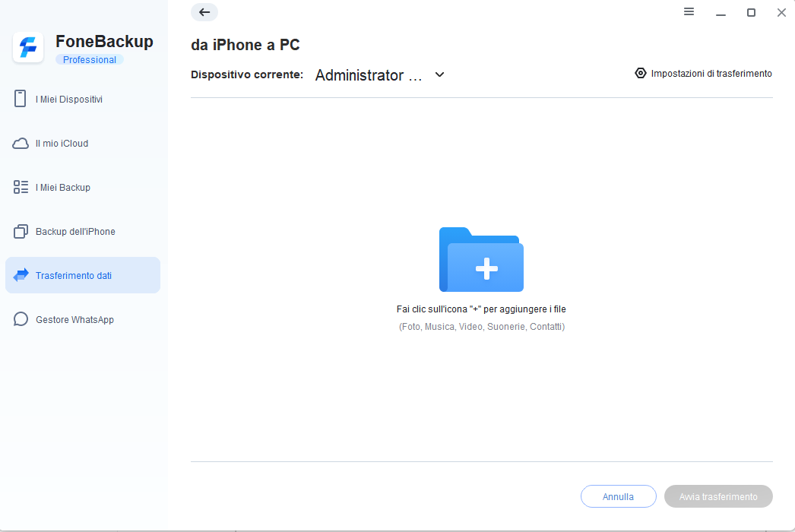Screen dimensions: 795x532
Task: Click the FoneBackup title text
Action: (104, 41)
